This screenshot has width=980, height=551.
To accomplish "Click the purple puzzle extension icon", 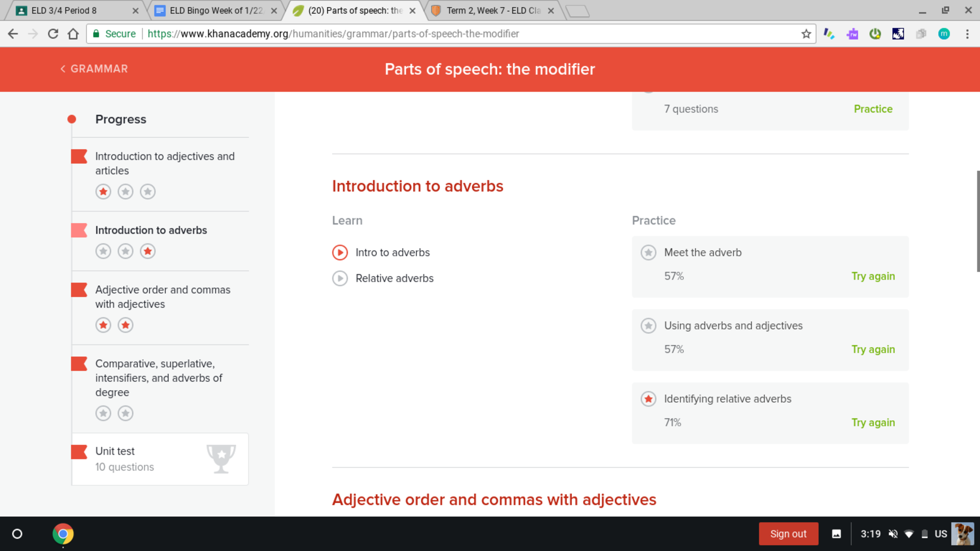I will point(852,34).
